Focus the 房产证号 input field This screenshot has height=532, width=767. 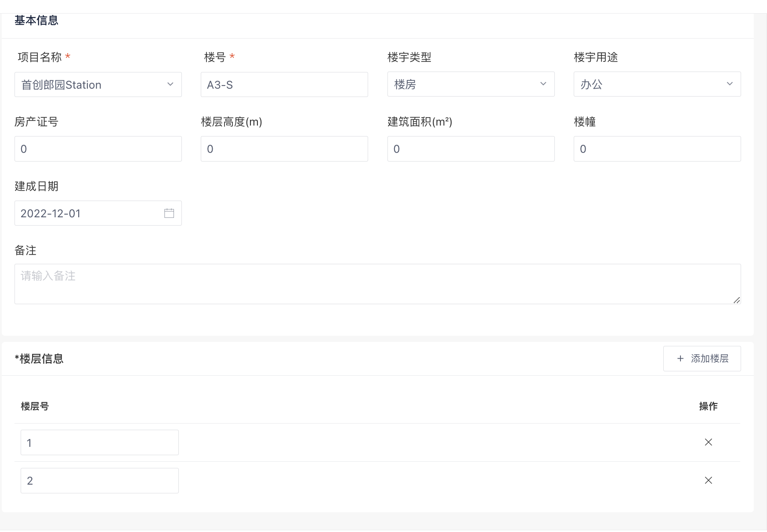98,149
